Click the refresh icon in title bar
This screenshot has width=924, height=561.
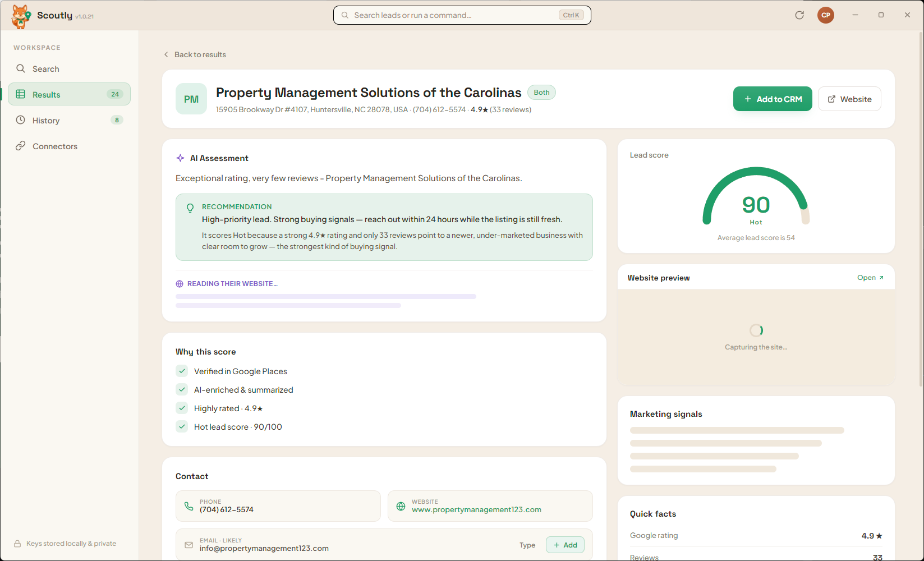tap(799, 15)
